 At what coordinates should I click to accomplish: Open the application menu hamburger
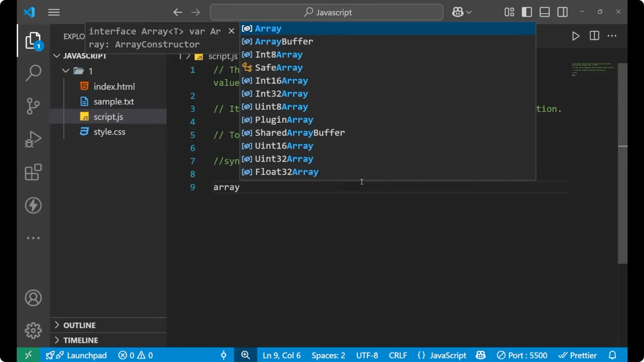point(54,12)
